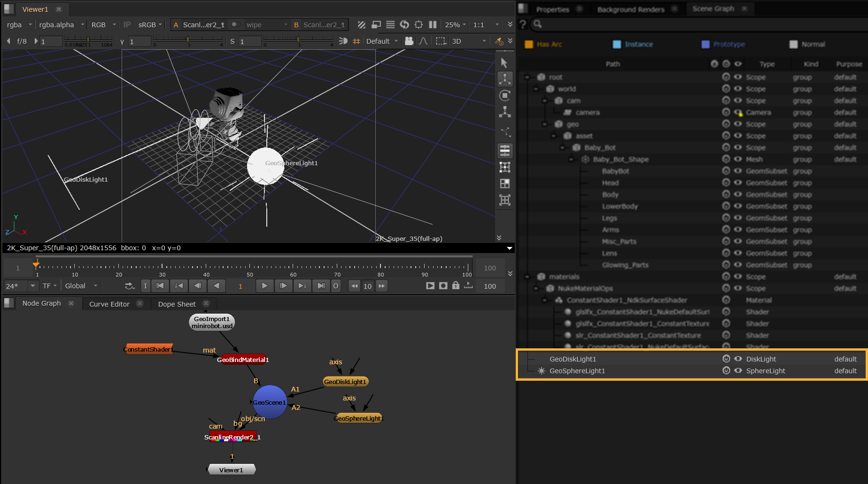The height and width of the screenshot is (484, 868).
Task: Switch to the Curve Editor tab
Action: click(x=109, y=304)
